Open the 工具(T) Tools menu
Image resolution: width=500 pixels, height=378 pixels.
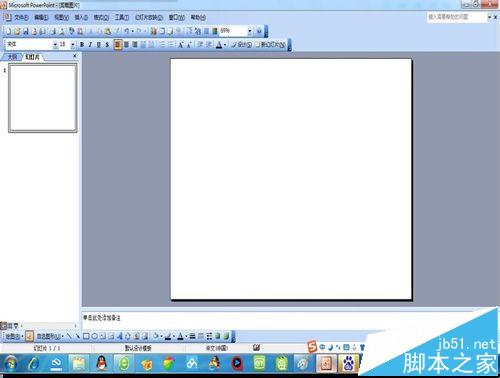point(122,17)
